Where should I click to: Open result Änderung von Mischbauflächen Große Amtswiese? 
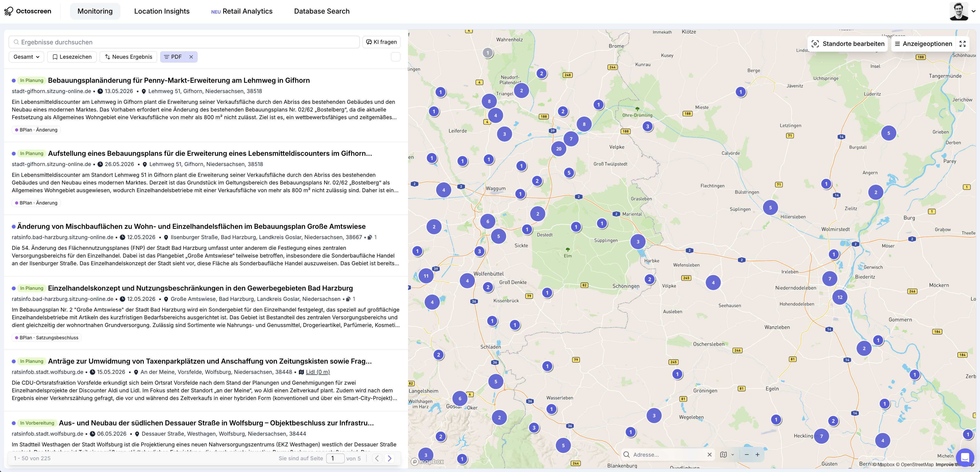pos(191,226)
